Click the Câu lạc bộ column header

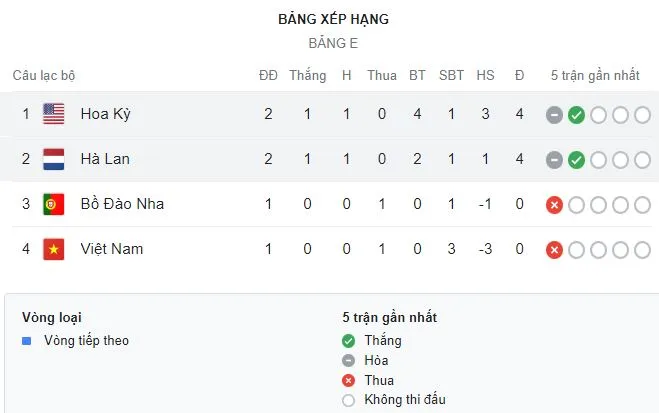[44, 75]
